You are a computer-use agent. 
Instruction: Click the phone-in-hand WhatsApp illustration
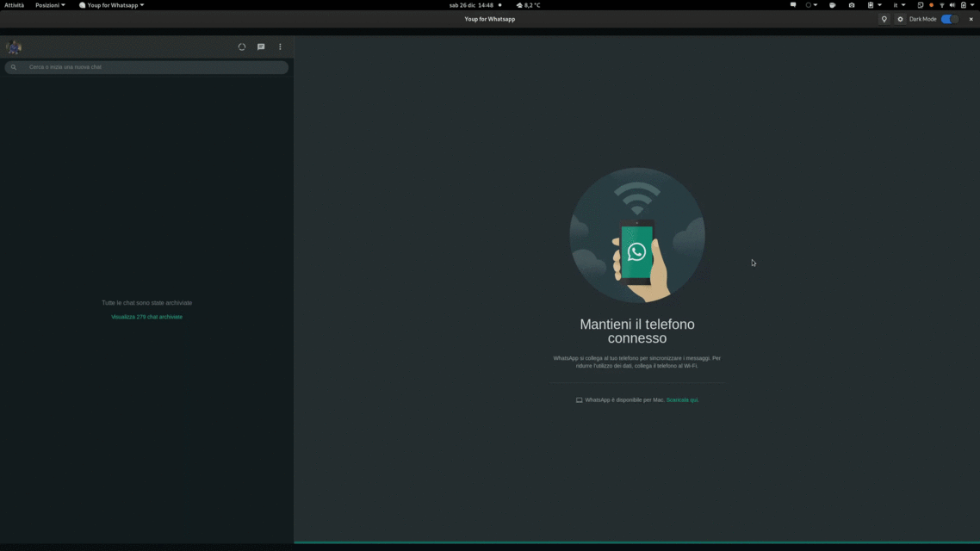(637, 236)
